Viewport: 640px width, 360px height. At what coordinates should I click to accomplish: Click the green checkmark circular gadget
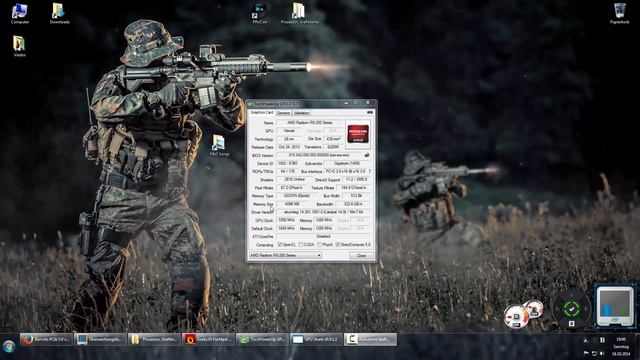click(571, 309)
